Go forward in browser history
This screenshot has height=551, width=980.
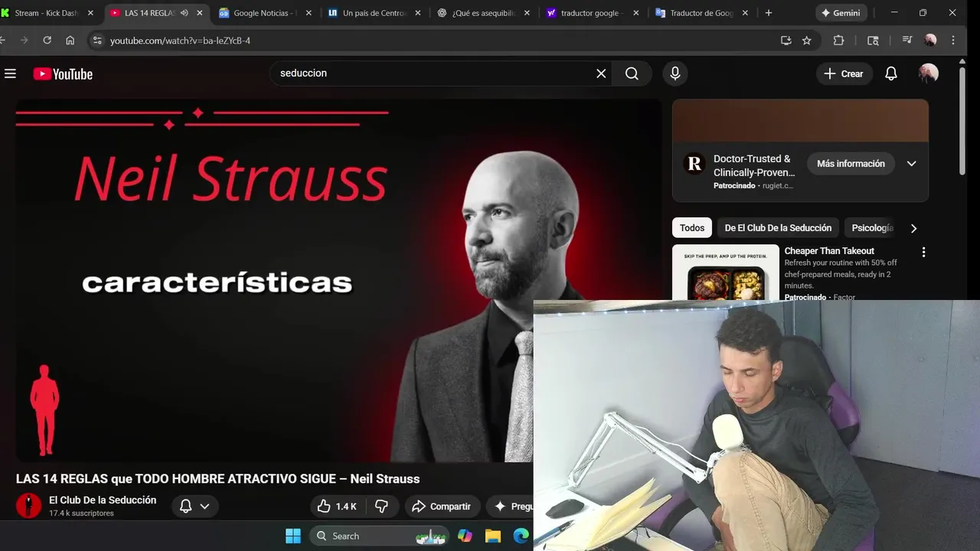tap(24, 41)
